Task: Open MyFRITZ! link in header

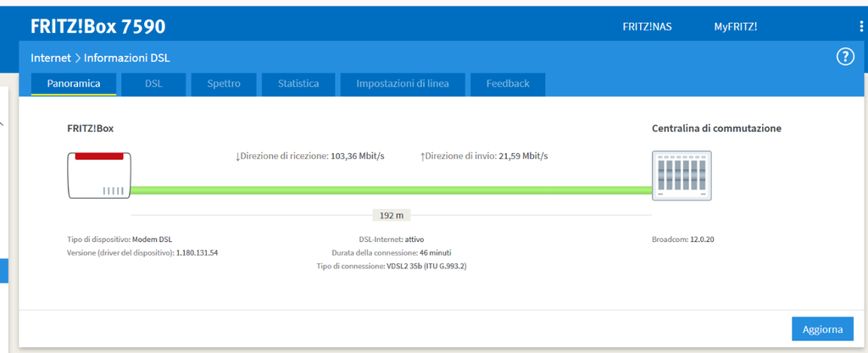Action: [x=735, y=26]
